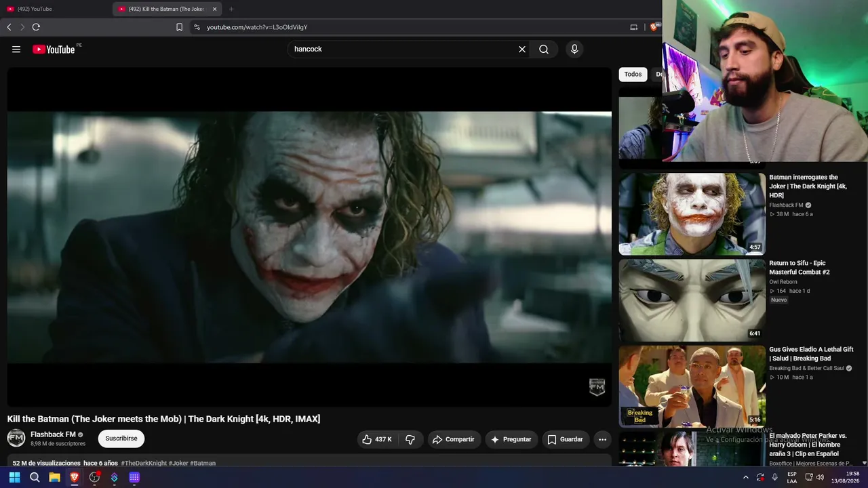Screen dimensions: 868x488
Task: Show hidden system tray icons
Action: (x=746, y=477)
